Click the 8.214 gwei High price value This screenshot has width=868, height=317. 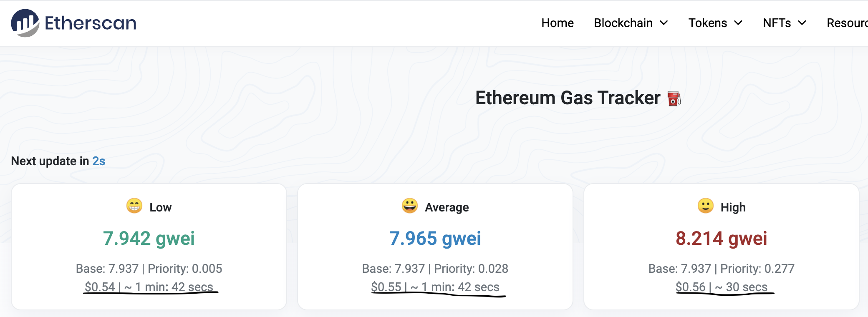coord(722,239)
